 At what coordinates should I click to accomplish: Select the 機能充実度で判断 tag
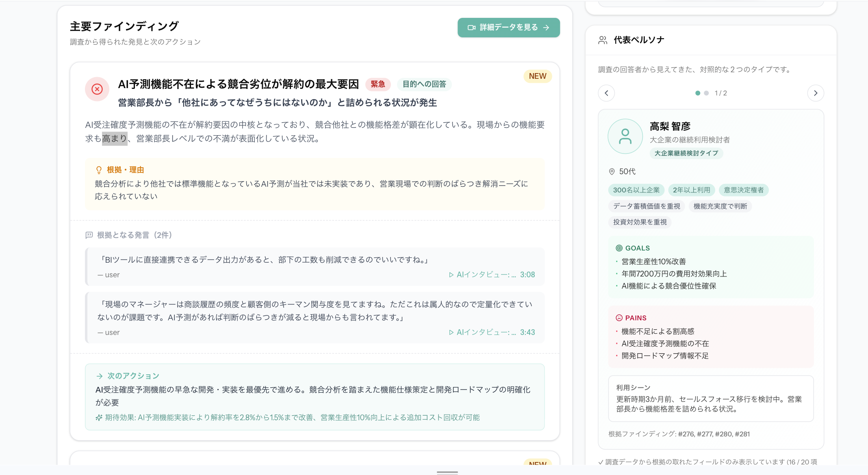coord(720,206)
